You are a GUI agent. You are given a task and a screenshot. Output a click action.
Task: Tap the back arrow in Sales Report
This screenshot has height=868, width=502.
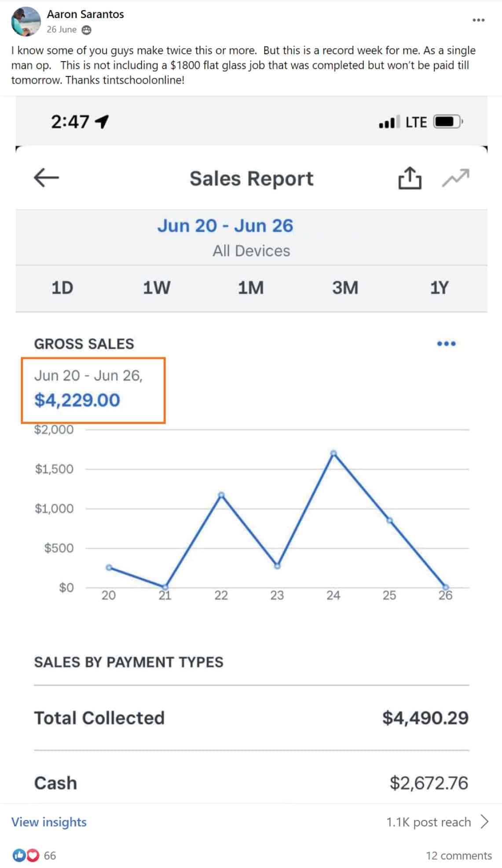(x=46, y=178)
